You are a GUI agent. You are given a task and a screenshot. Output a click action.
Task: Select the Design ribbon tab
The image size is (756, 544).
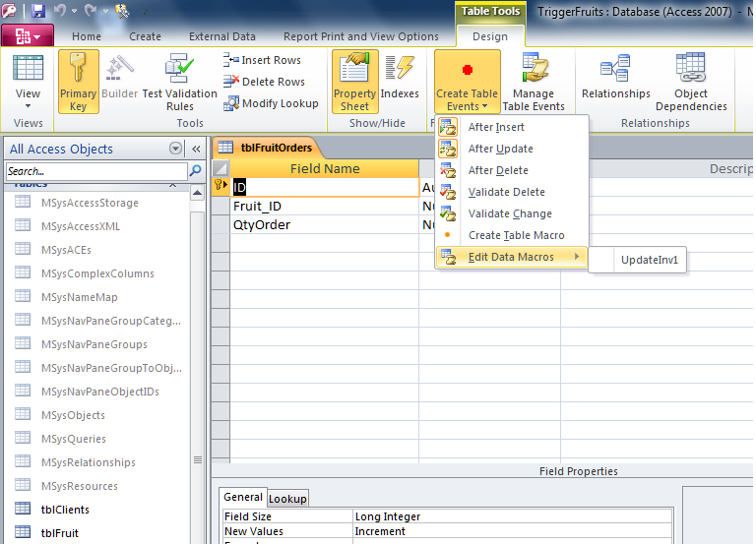point(490,36)
